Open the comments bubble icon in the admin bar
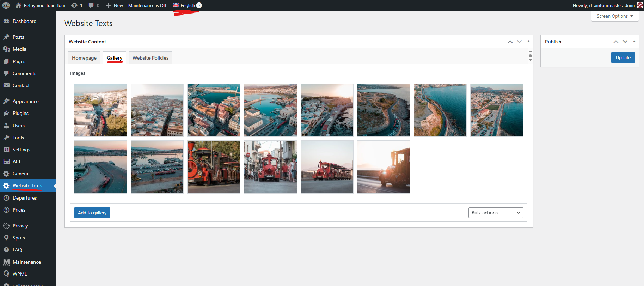Image resolution: width=644 pixels, height=286 pixels. pos(91,5)
